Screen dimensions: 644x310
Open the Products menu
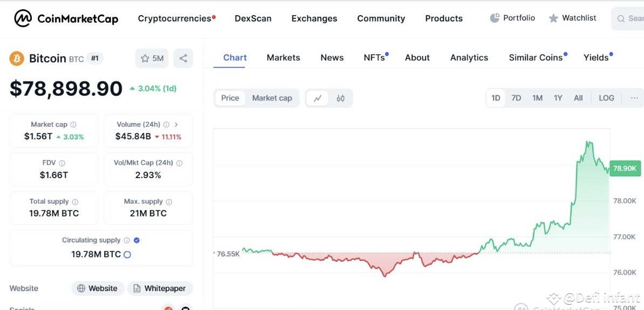coord(444,18)
